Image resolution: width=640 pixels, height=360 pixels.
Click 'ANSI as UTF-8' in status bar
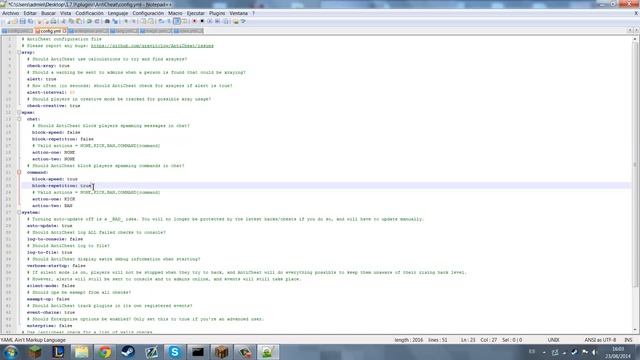pos(600,340)
